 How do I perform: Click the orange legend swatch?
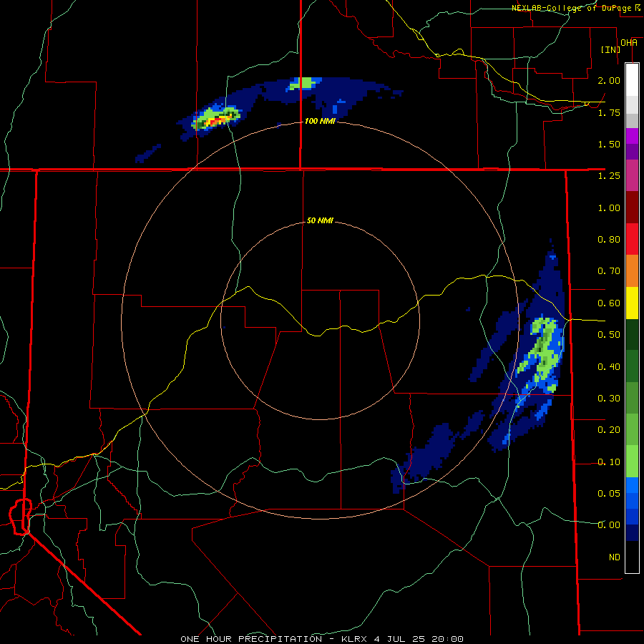pos(632,271)
